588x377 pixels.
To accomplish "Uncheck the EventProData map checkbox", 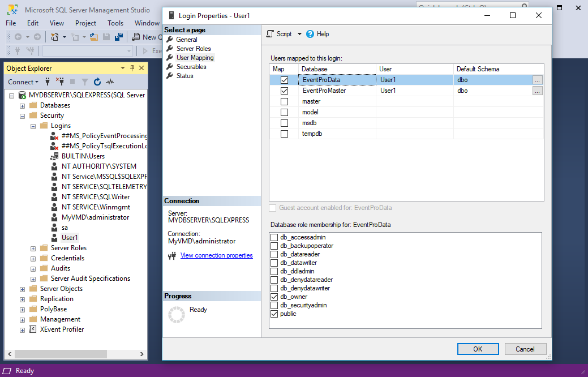I will pos(284,80).
